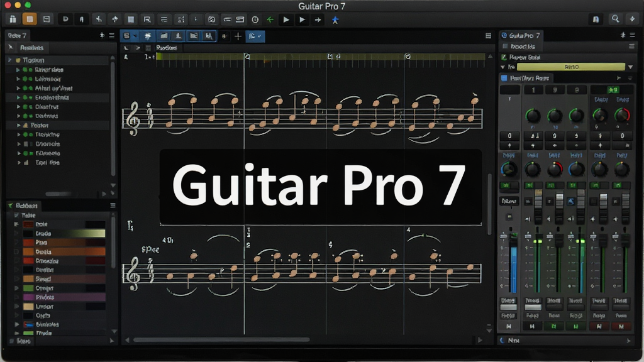
Task: Click the blue master channel fader
Action: point(513,263)
